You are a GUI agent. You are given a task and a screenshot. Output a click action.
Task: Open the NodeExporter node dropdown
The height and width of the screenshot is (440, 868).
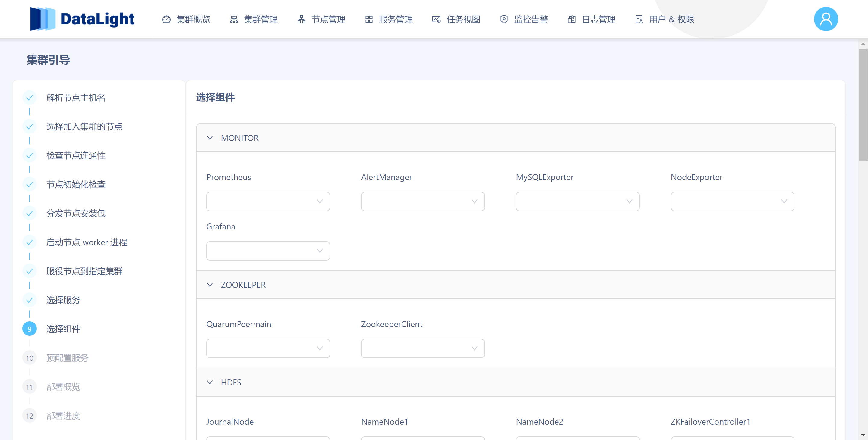click(x=733, y=202)
